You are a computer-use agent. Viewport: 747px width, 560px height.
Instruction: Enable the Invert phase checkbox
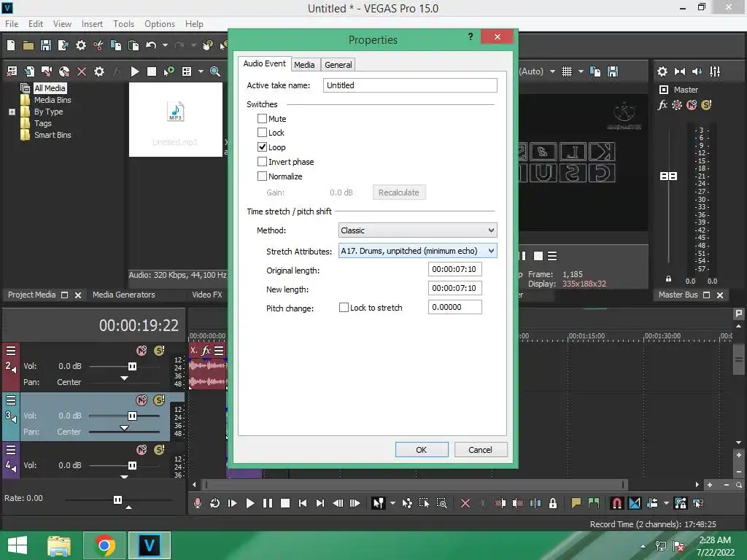point(262,161)
